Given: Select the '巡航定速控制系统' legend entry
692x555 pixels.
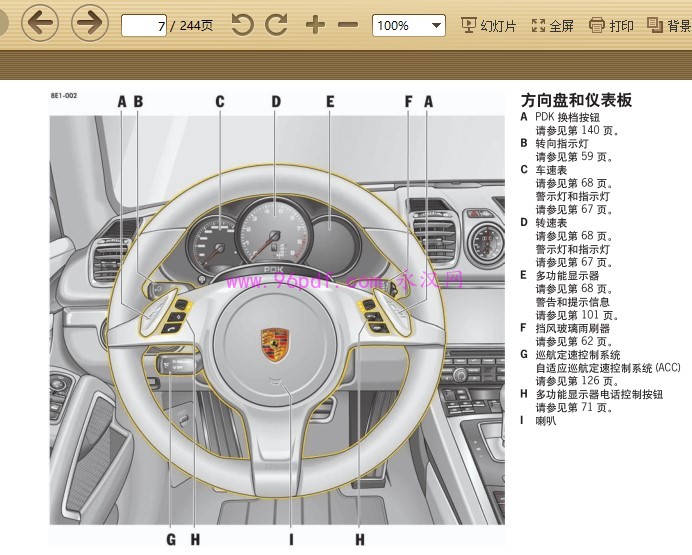Looking at the screenshot, I should [578, 355].
